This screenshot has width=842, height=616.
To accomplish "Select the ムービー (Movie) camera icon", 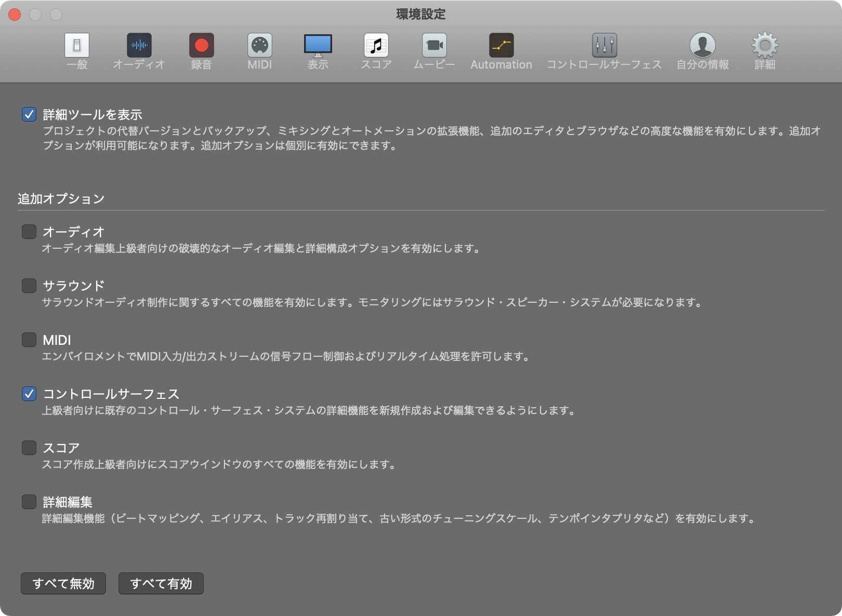I will 435,46.
